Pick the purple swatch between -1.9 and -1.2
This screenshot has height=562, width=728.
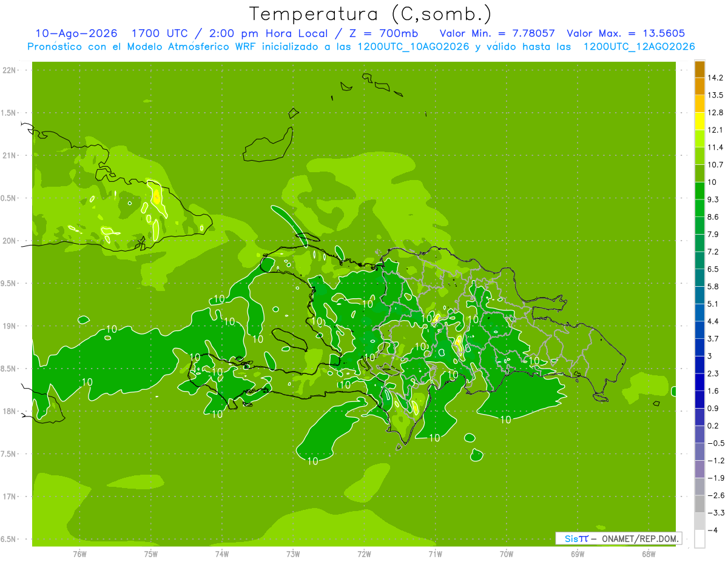click(x=699, y=469)
